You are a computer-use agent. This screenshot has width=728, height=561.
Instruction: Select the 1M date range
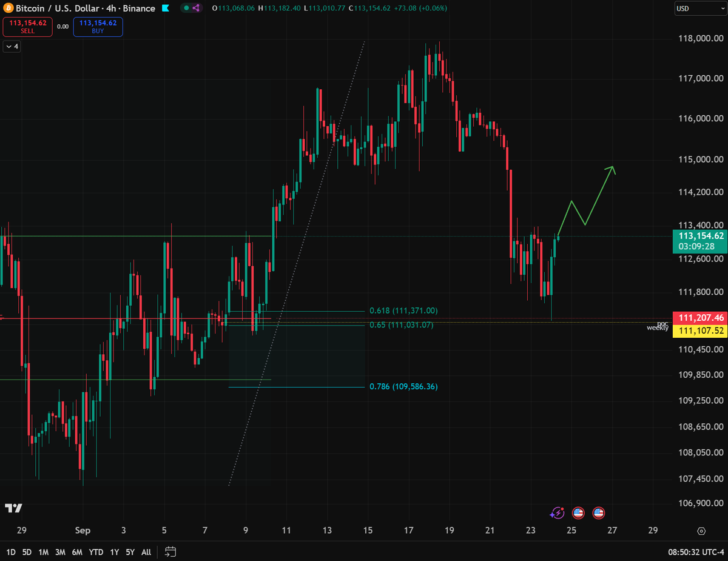(x=44, y=552)
